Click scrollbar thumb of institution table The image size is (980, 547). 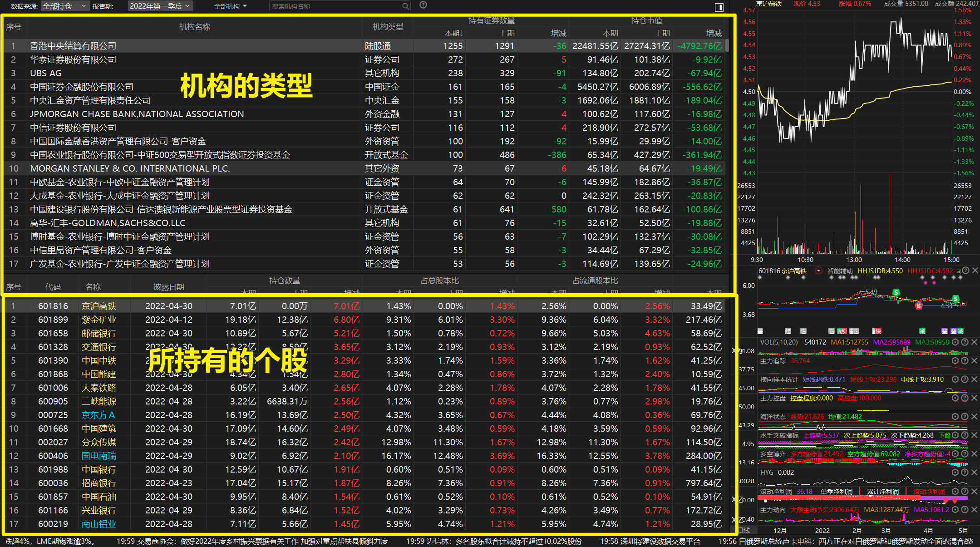[727, 45]
